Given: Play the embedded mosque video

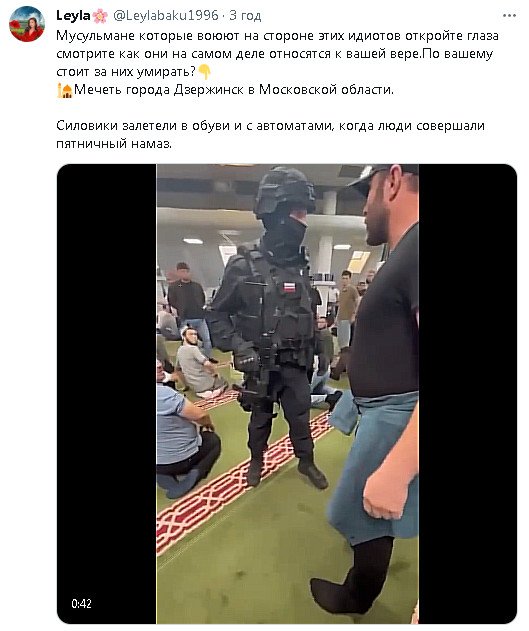Looking at the screenshot, I should tap(287, 394).
